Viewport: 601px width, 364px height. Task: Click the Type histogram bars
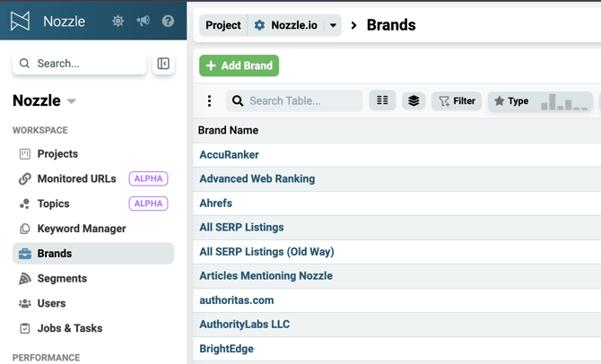pos(564,102)
